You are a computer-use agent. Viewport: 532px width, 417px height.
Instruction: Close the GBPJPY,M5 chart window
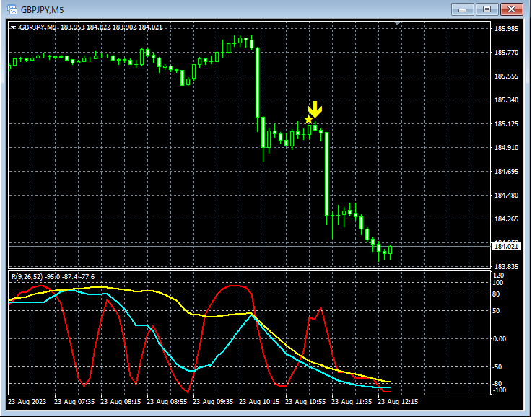coord(512,9)
